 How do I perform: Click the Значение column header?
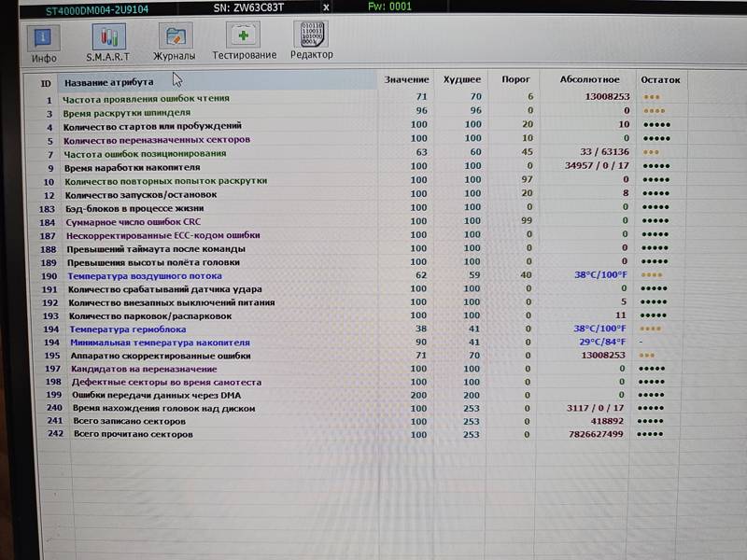[x=406, y=80]
